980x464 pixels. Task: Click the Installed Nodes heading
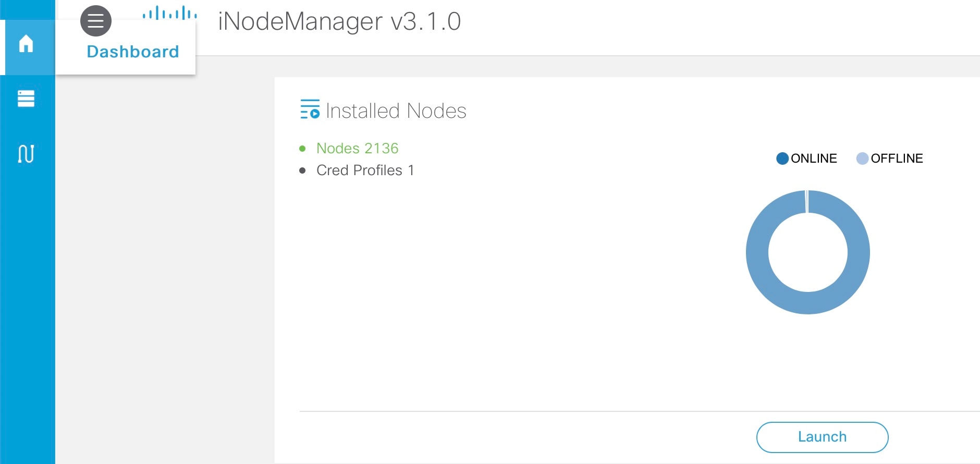396,111
